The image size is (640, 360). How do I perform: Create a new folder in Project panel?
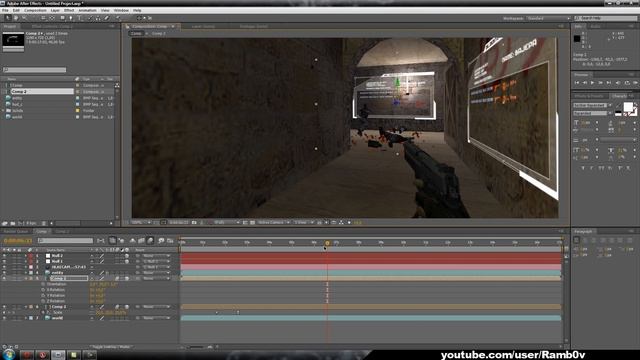[13, 223]
